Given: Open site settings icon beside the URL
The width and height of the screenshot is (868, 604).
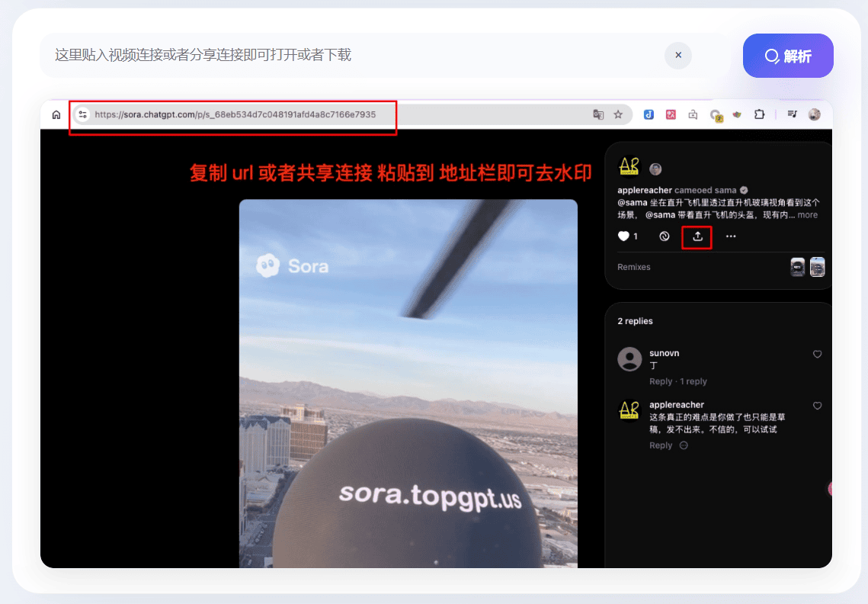Looking at the screenshot, I should pos(83,114).
